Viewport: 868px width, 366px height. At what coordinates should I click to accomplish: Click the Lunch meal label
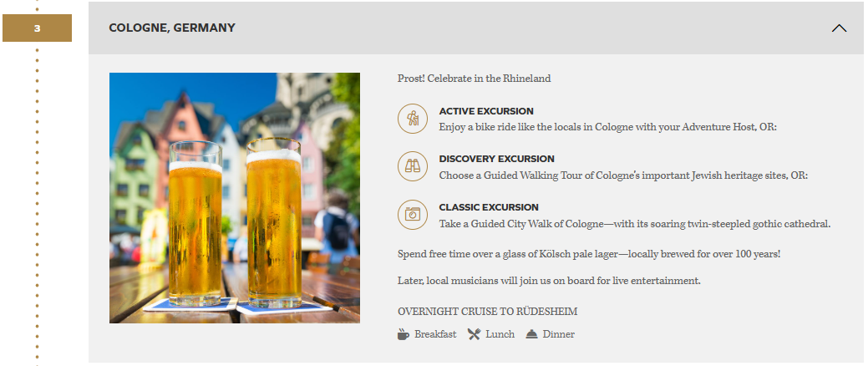[x=500, y=334]
